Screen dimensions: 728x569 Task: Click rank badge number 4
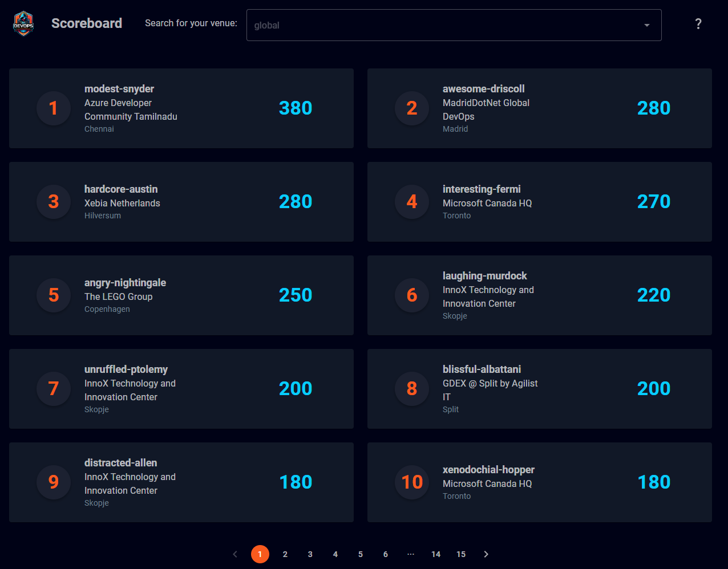[412, 202]
